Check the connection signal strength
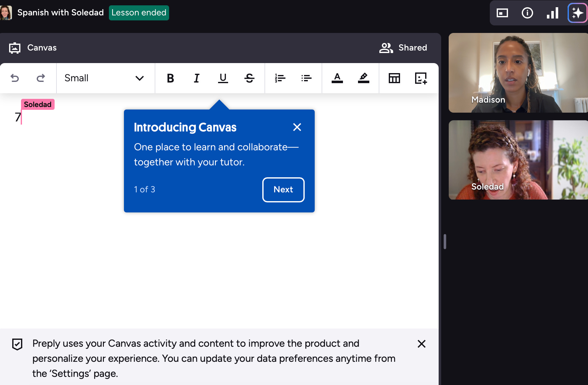The image size is (588, 385). pos(553,13)
